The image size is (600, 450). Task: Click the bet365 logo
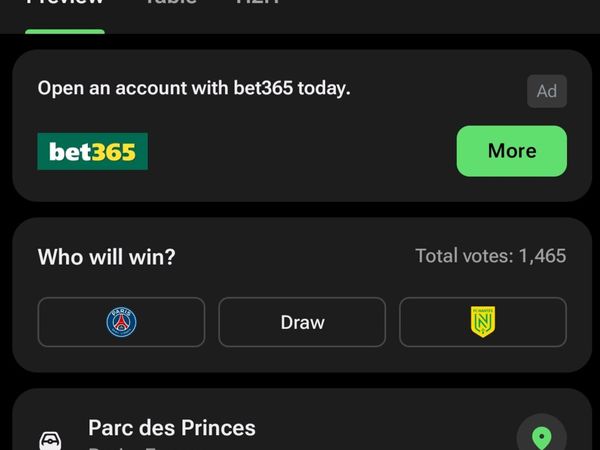click(x=92, y=151)
